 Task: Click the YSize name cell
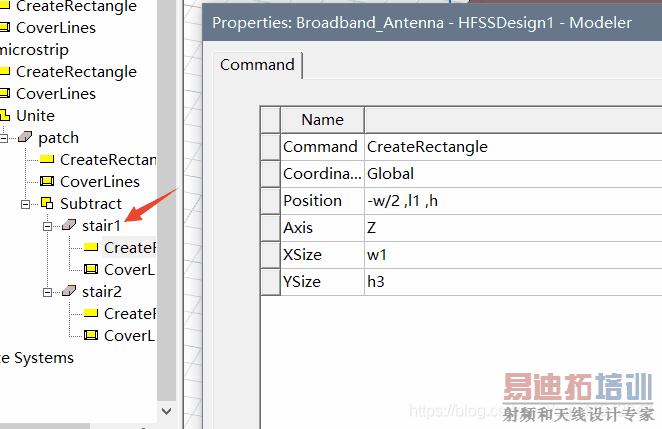pos(323,282)
